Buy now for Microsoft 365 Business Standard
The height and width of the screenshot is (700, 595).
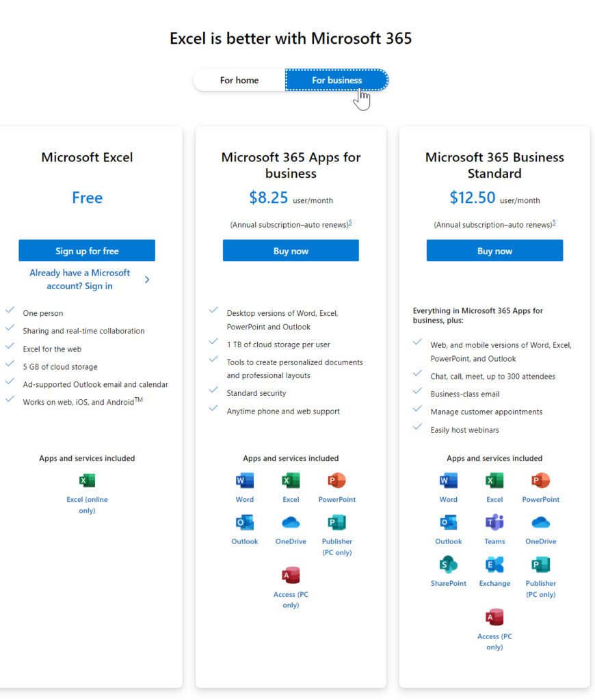[x=494, y=251]
